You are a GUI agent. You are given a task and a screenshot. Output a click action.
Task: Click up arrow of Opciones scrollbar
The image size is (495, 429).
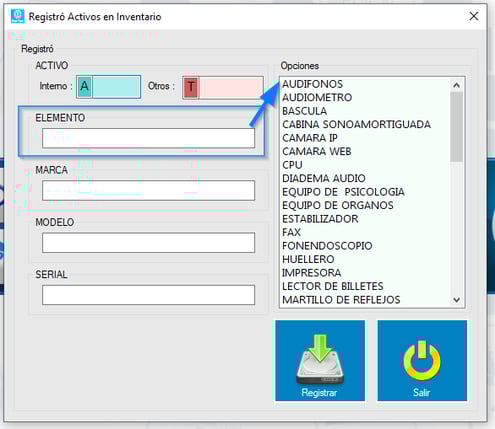click(456, 85)
